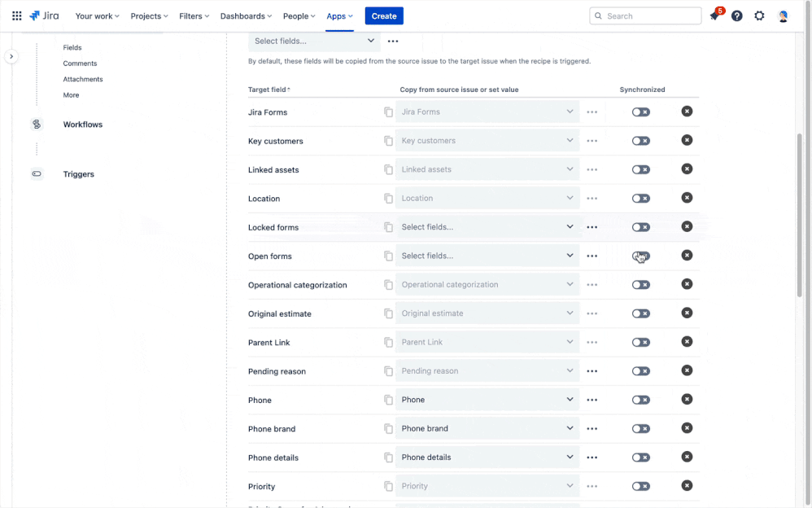The height and width of the screenshot is (508, 812).
Task: Click inside the Search field
Action: 645,15
